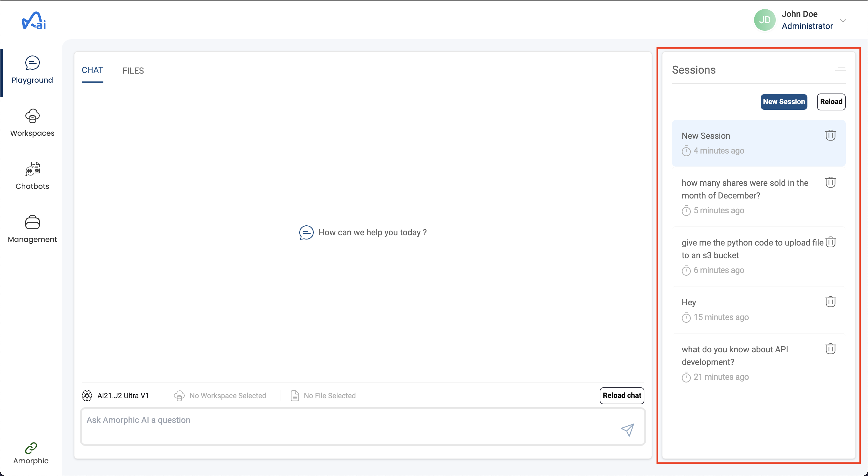Select the Ai21.J2 Ultra V1 model label
Screen dimensions: 868x476
(x=123, y=395)
